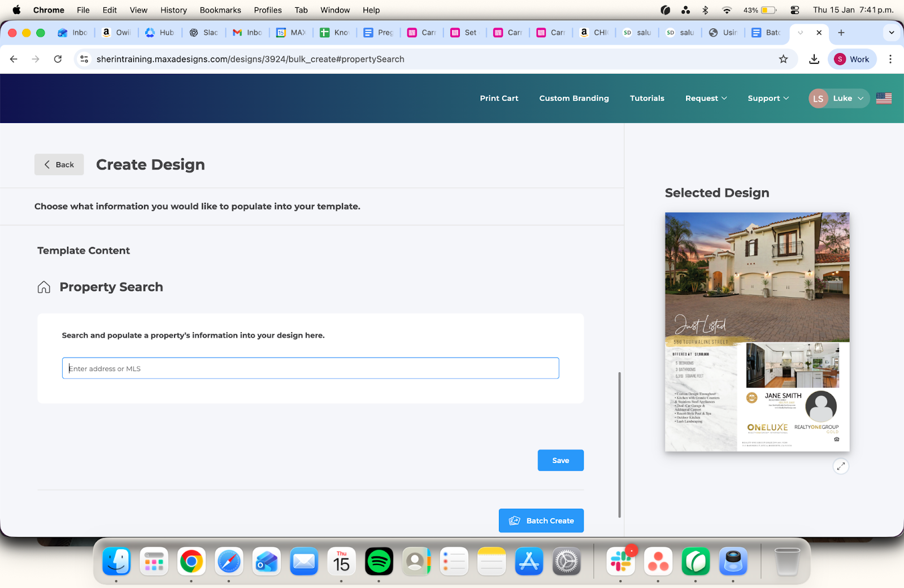Click the Chrome downloads icon
Image resolution: width=904 pixels, height=588 pixels.
pos(814,59)
